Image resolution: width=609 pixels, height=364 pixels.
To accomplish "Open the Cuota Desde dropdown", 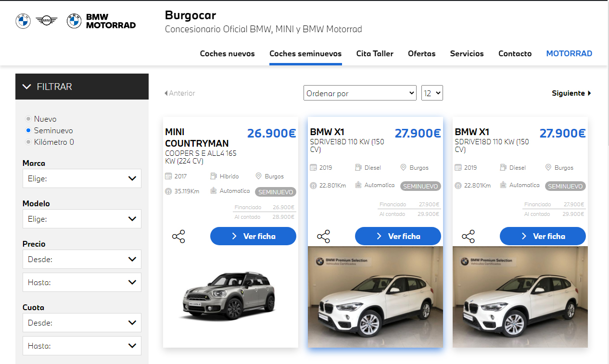I will (82, 323).
